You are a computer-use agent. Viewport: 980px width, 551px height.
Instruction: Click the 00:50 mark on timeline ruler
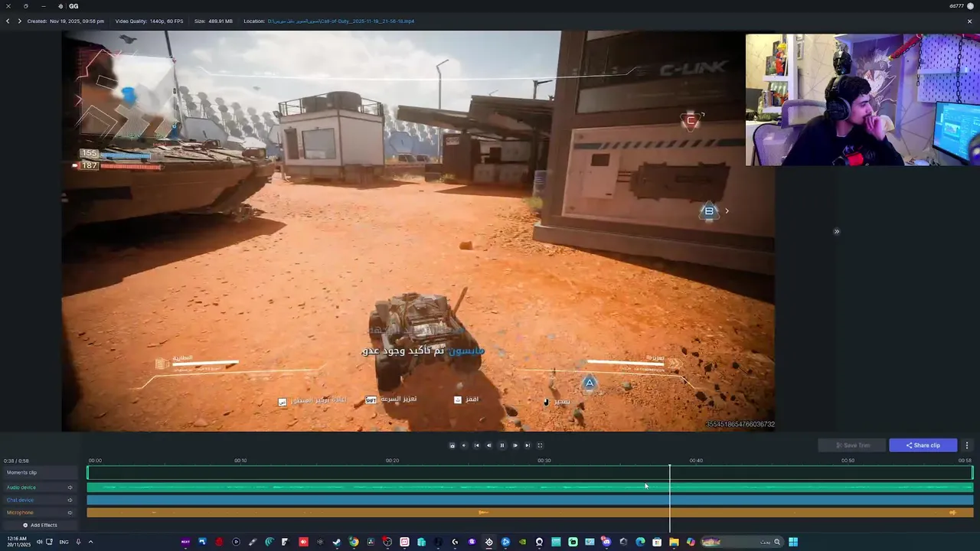(x=848, y=461)
